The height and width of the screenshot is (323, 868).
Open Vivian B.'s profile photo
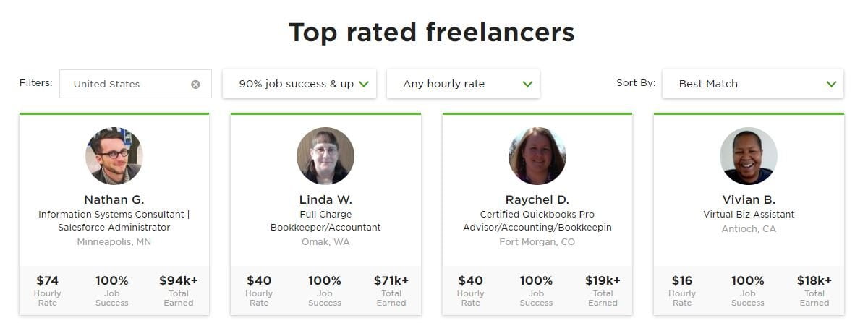pyautogui.click(x=749, y=156)
